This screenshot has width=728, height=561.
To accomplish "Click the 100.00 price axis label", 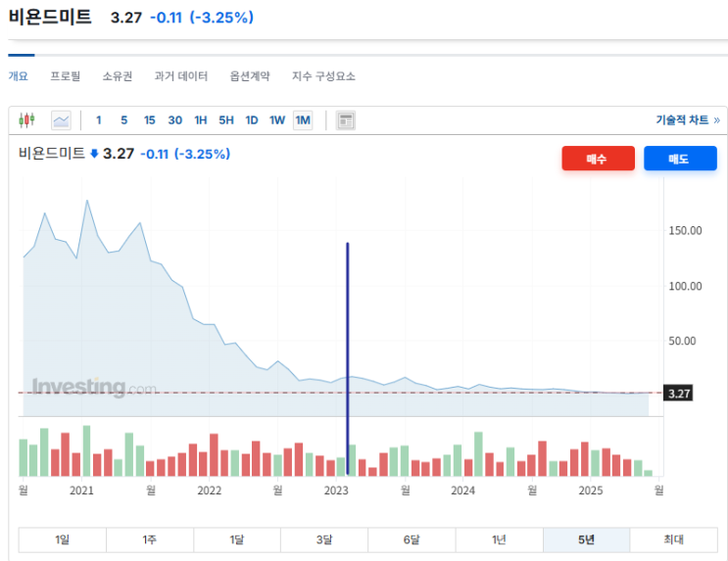I will pyautogui.click(x=685, y=286).
